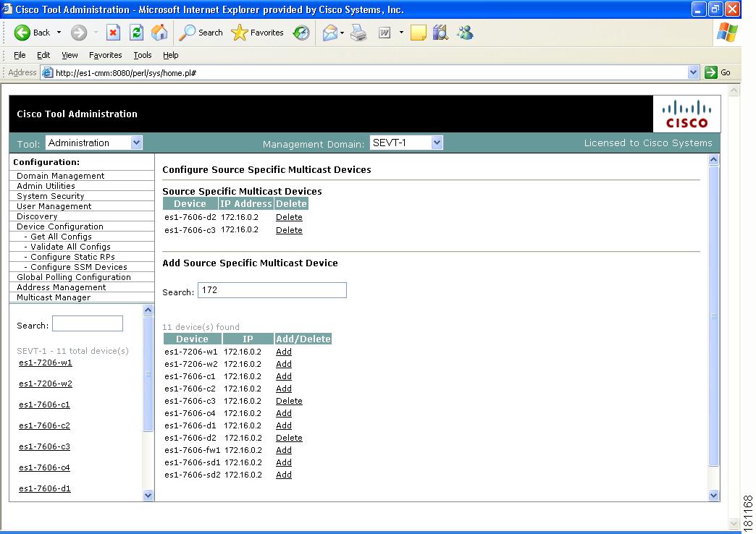Add device es1-7206-w2 from search results

pos(284,365)
